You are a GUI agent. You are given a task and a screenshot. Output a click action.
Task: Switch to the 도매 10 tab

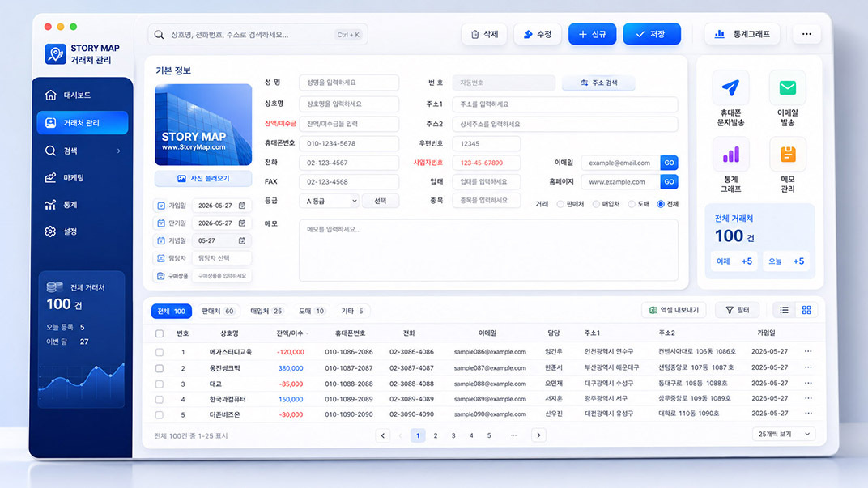pyautogui.click(x=312, y=311)
